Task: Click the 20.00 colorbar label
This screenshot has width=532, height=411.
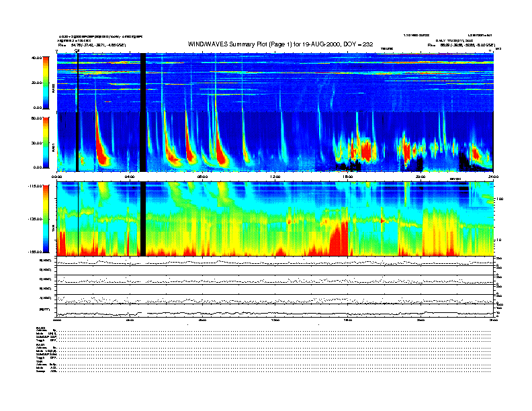Action: point(37,83)
